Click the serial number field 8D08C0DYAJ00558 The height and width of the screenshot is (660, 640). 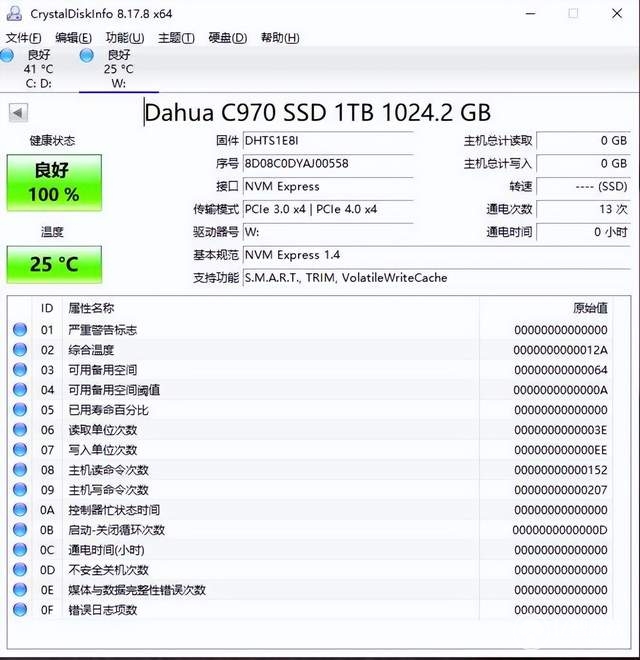(x=328, y=163)
